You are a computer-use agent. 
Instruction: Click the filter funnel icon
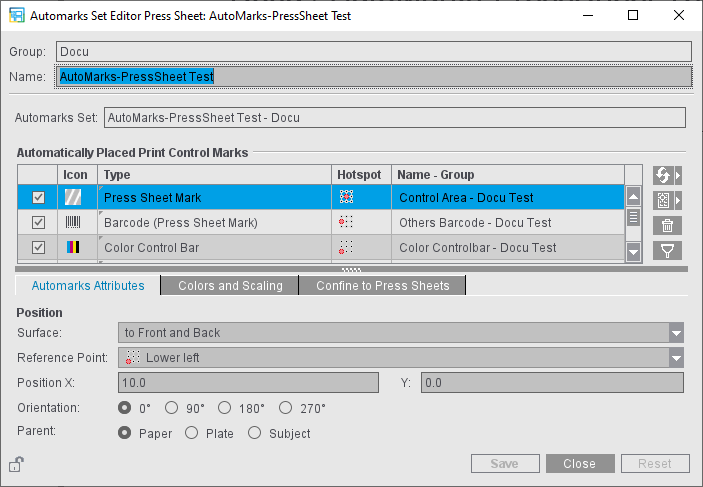[667, 251]
